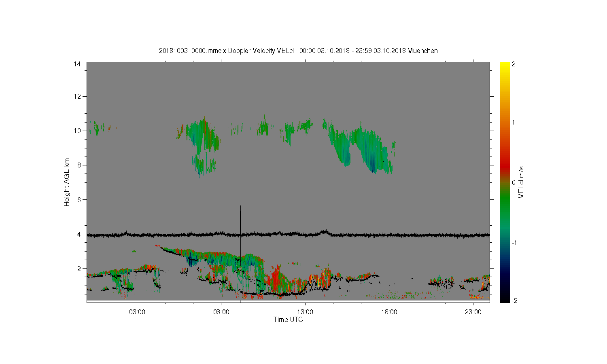
Task: Click the 03:00 time tick label
Action: point(137,312)
